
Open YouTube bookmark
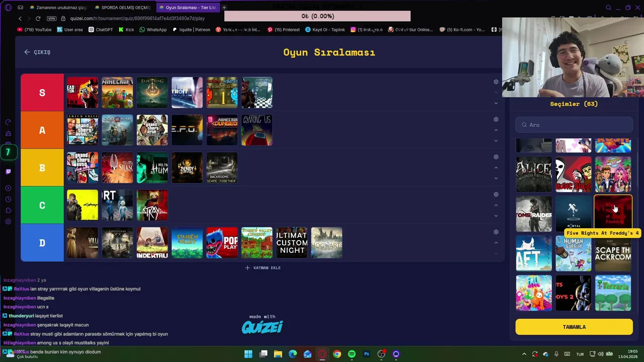coord(34,30)
